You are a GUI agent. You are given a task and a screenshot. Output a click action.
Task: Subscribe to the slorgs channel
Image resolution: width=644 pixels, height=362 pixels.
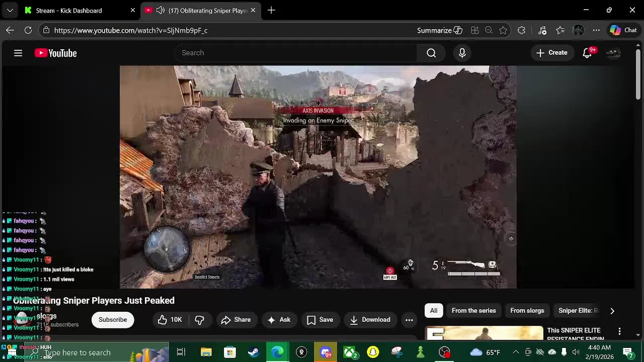(x=113, y=320)
